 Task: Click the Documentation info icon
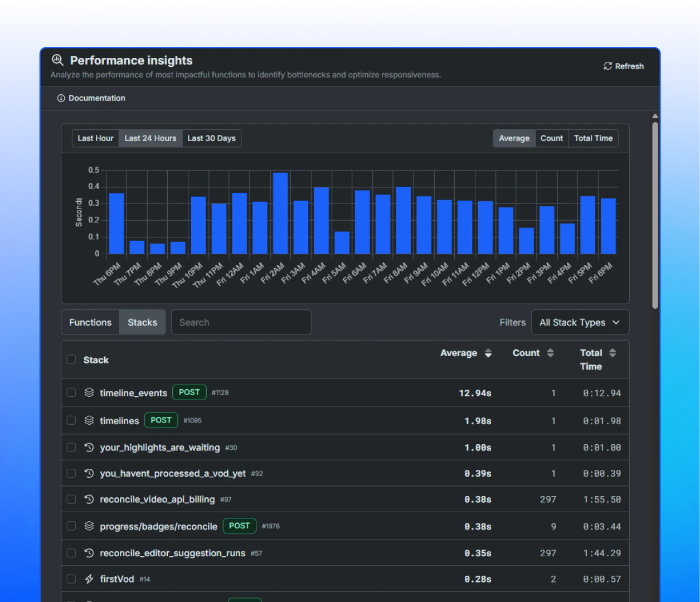tap(61, 98)
